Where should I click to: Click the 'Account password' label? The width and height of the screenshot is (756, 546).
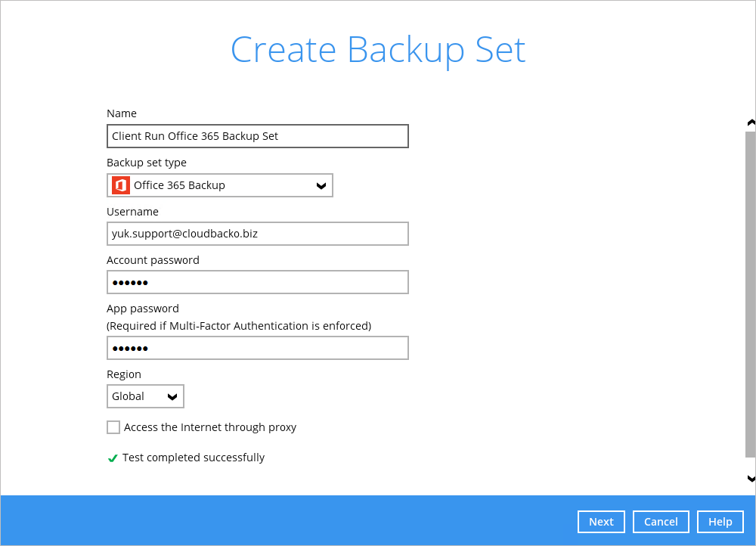pos(153,260)
